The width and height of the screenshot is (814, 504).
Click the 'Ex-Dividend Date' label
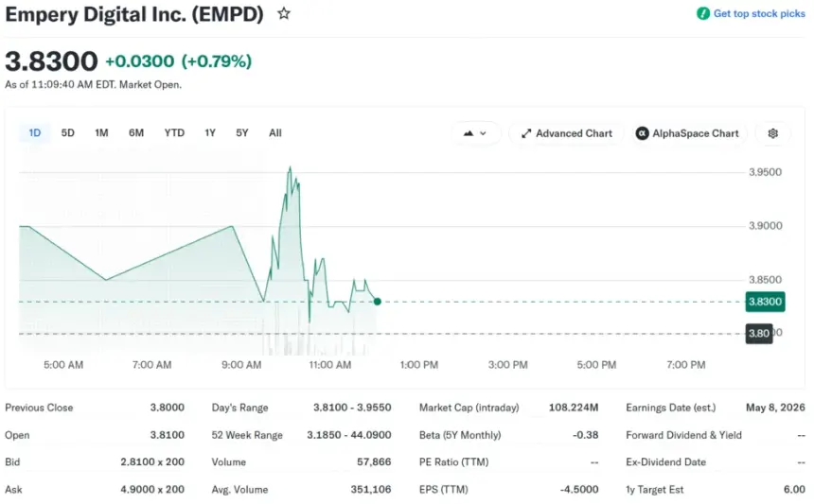[x=665, y=462]
